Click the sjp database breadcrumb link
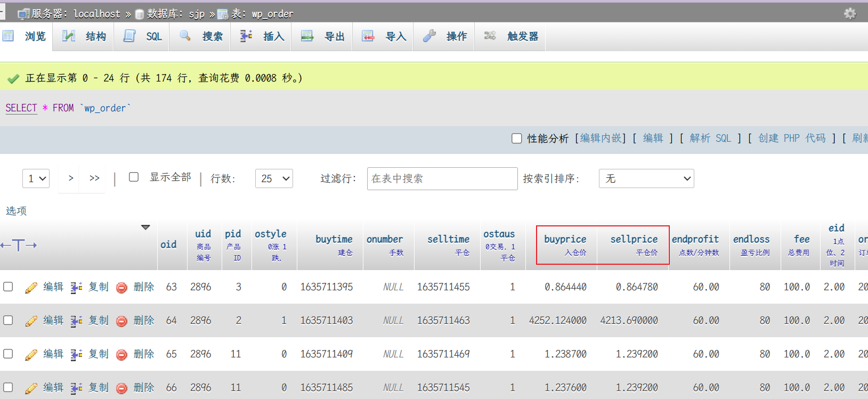This screenshot has width=868, height=399. coord(197,14)
